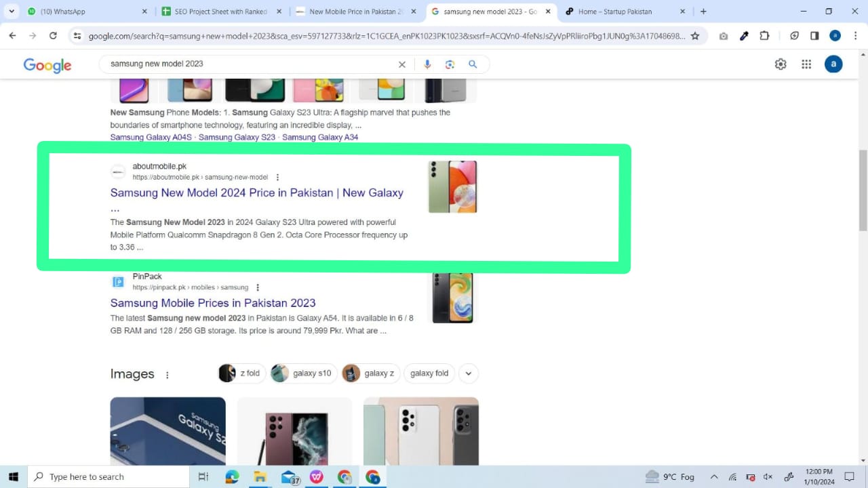Click the page vertical scrollbar thumb

coord(863,191)
